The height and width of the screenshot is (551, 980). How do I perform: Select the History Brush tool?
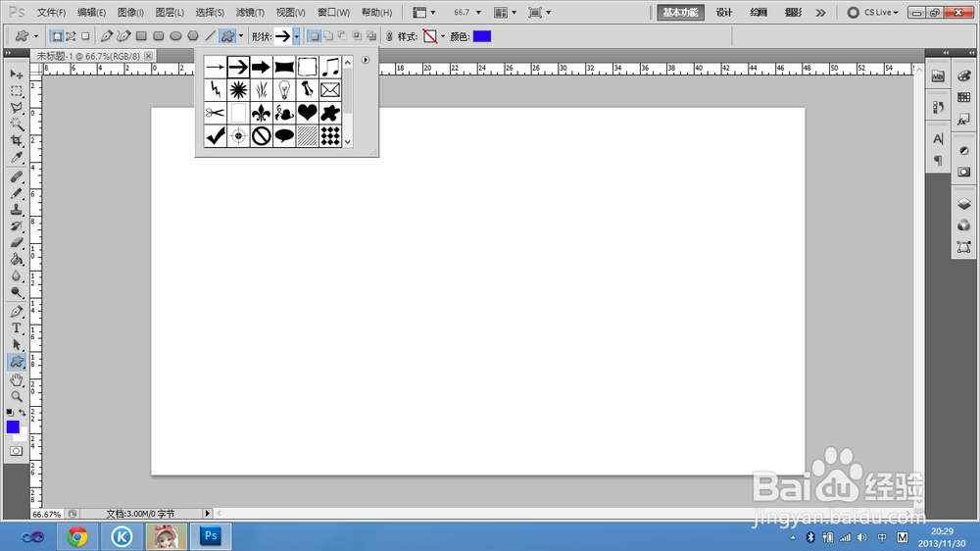(17, 226)
